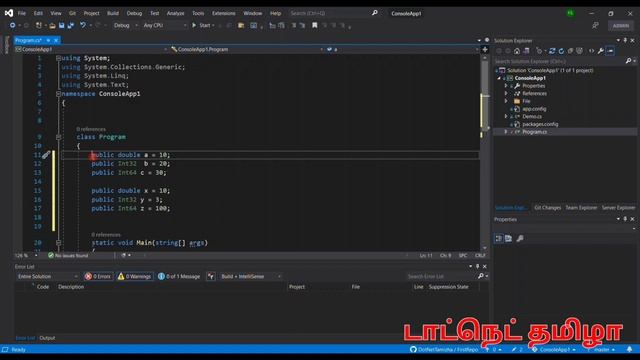Click the Visual Studio logo icon
The image size is (640, 360).
tap(9, 13)
